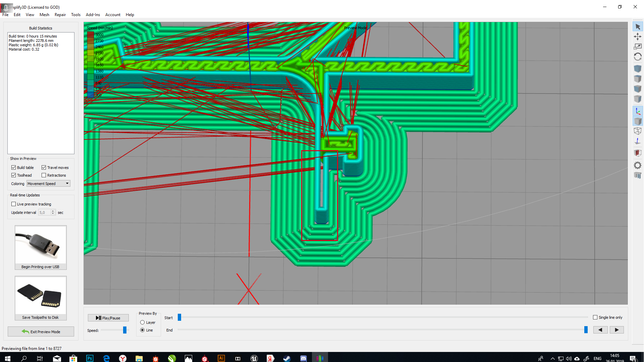Viewport: 644px width, 362px height.
Task: Open the Repair menu
Action: 60,15
